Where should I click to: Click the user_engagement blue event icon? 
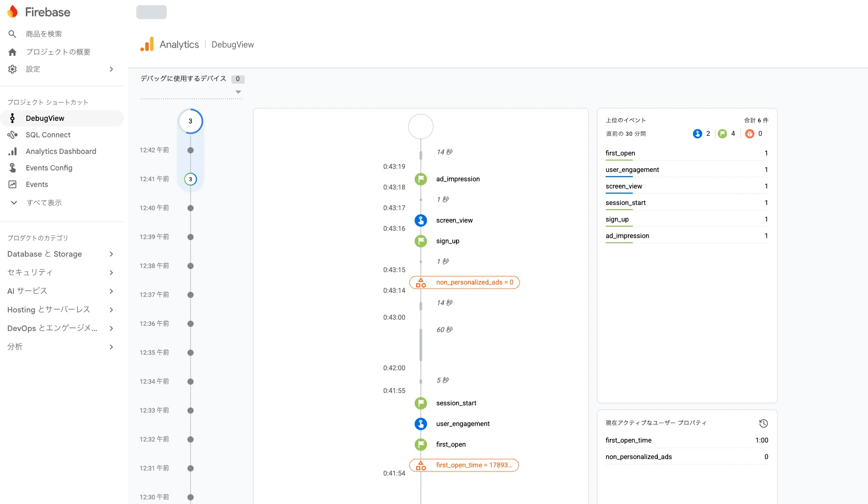tap(421, 424)
